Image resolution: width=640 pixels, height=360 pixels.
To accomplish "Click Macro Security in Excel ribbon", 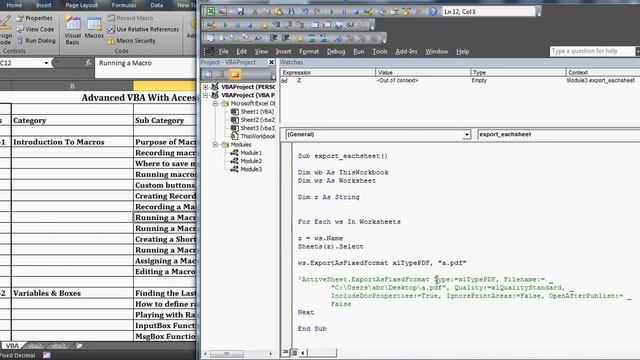I will click(131, 41).
